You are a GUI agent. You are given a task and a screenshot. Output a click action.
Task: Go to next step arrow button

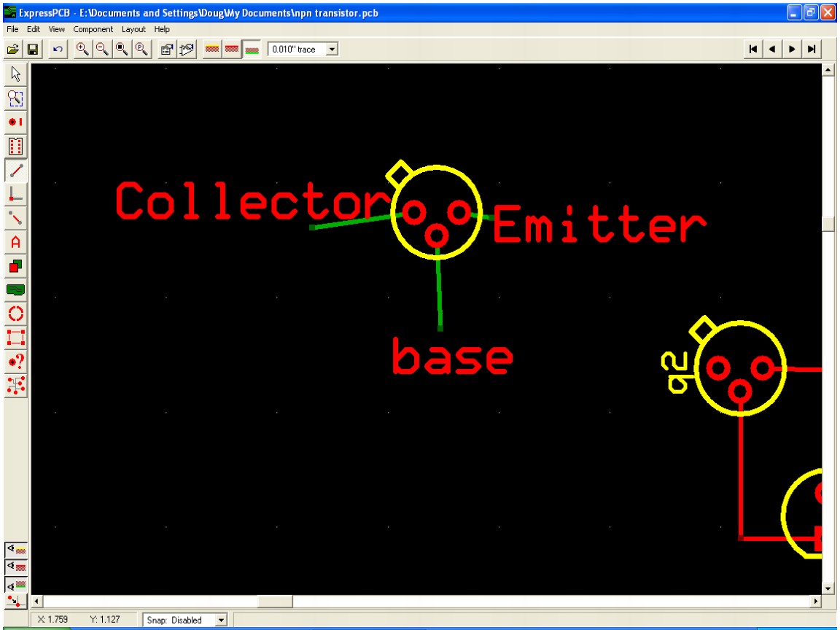792,50
